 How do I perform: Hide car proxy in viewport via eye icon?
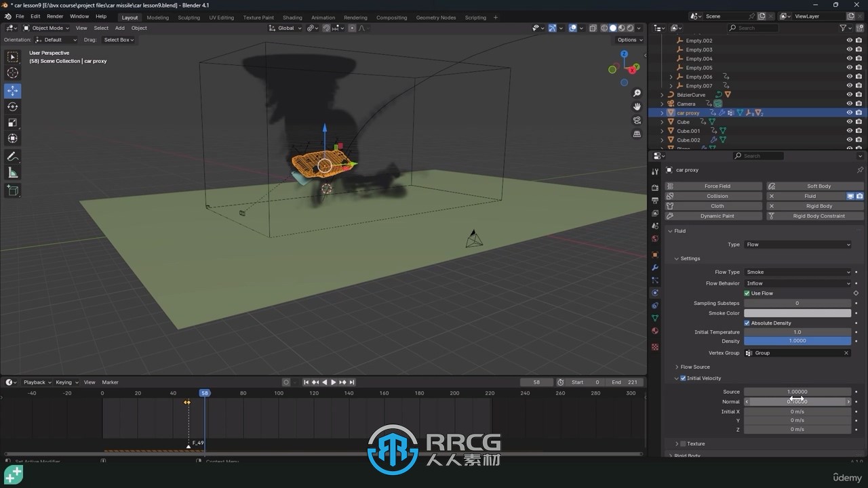849,113
